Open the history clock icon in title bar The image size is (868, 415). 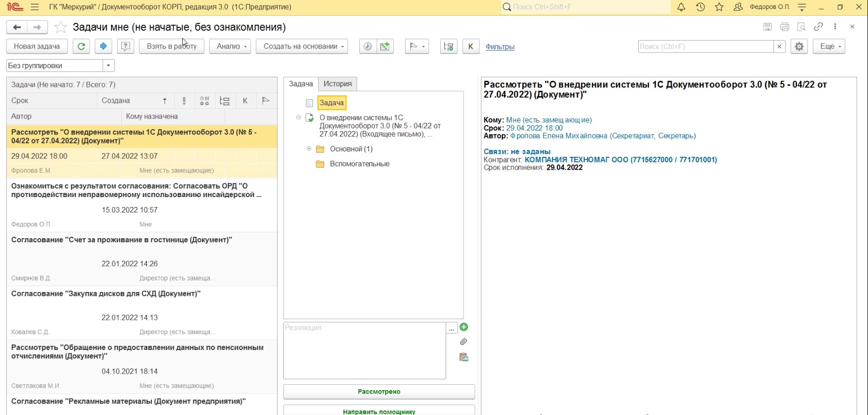click(700, 7)
